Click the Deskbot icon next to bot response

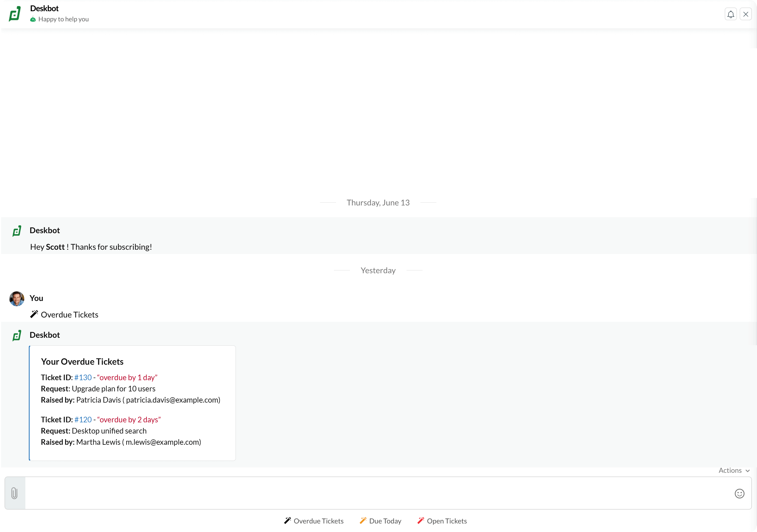17,335
